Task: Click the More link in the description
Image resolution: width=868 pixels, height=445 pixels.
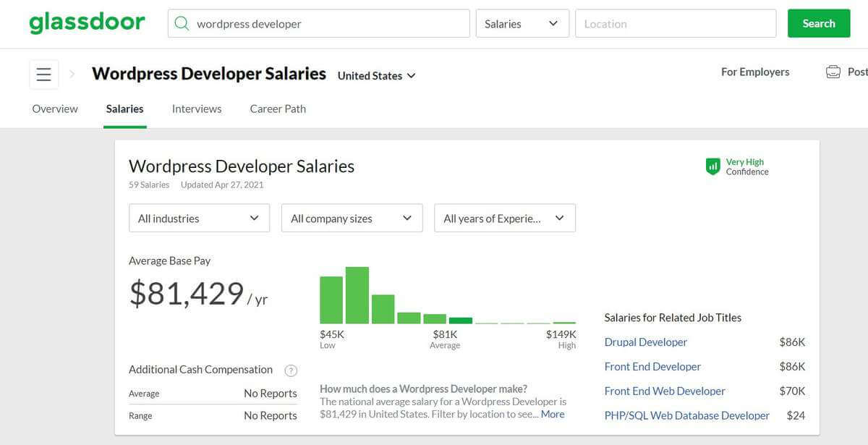Action: point(553,414)
